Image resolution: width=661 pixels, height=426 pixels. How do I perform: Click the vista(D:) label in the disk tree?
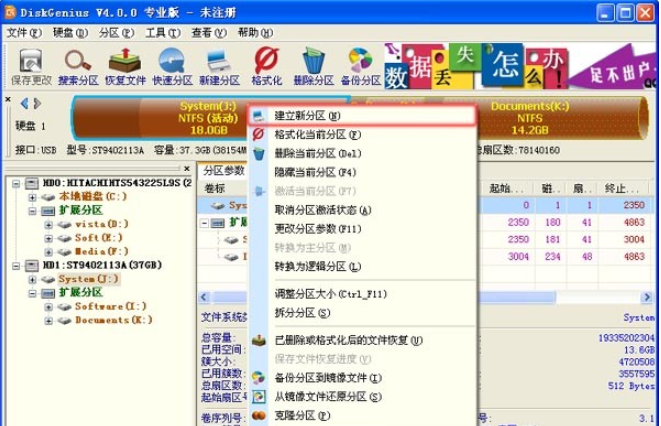pyautogui.click(x=102, y=224)
